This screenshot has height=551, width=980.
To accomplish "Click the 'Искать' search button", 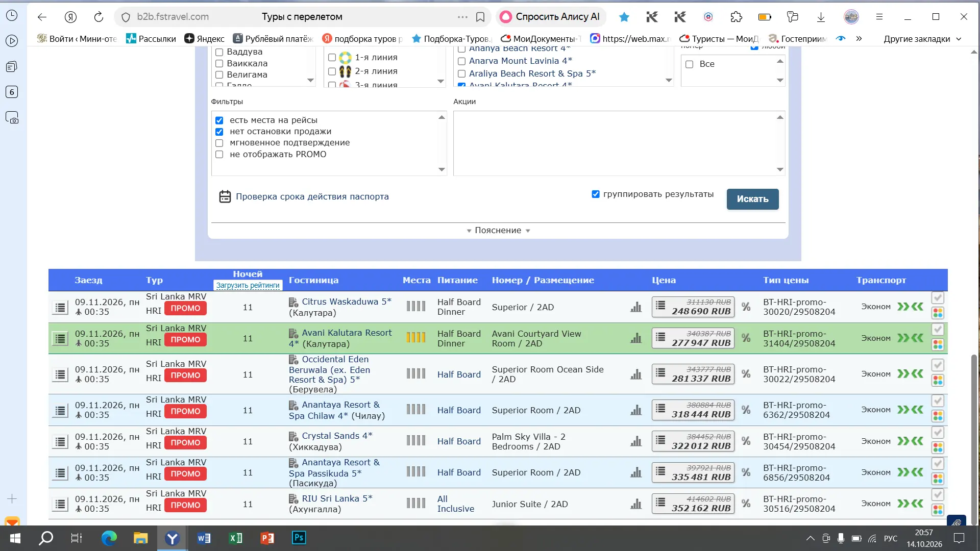I will (752, 199).
